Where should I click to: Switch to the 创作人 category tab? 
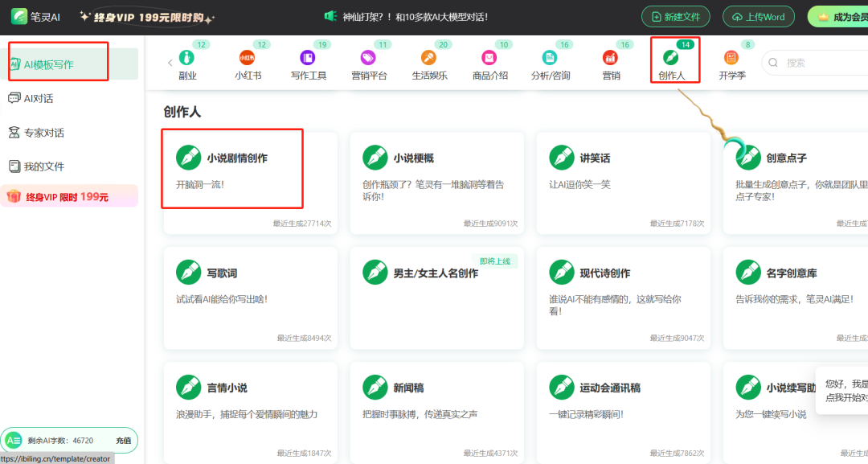click(x=673, y=56)
